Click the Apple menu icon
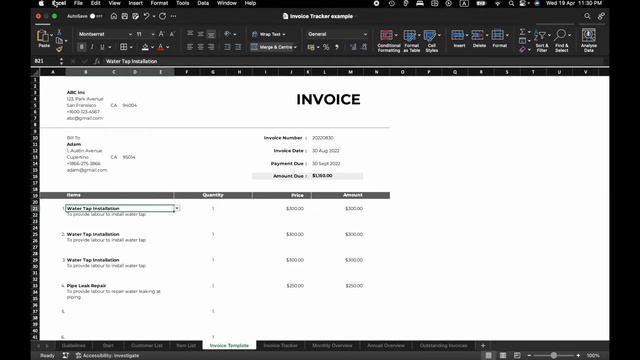This screenshot has width=640, height=360. pos(41,3)
